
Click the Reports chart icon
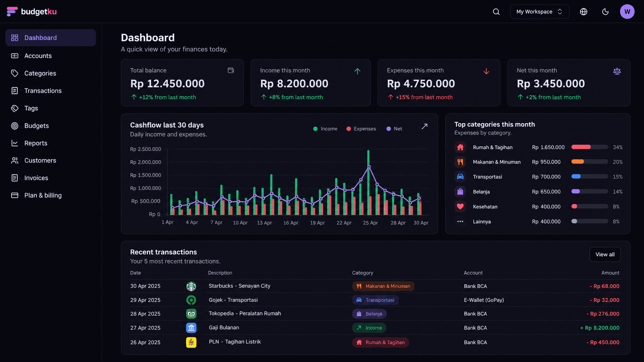tap(15, 143)
